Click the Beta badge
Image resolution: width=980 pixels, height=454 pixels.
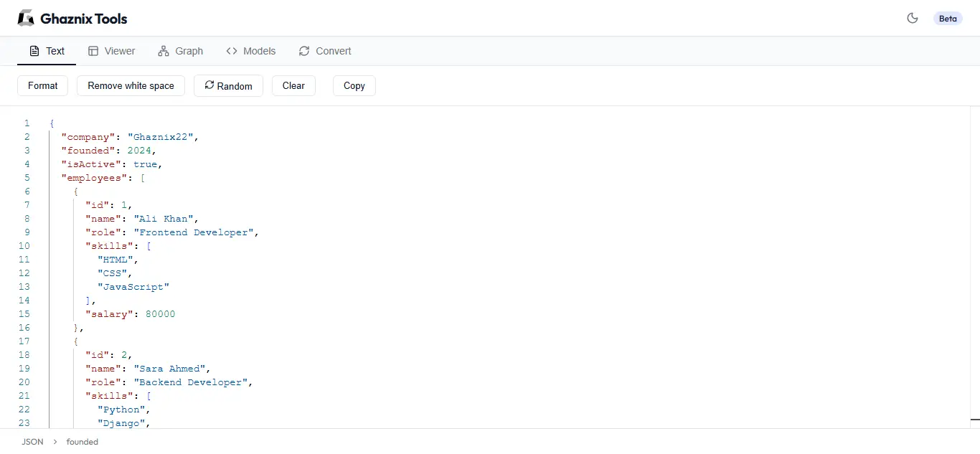[948, 18]
